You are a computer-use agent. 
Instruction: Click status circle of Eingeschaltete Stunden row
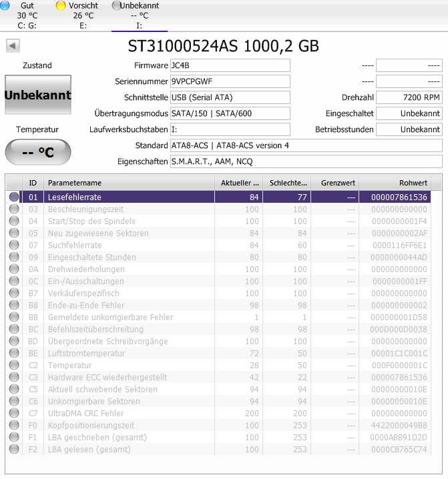point(14,257)
